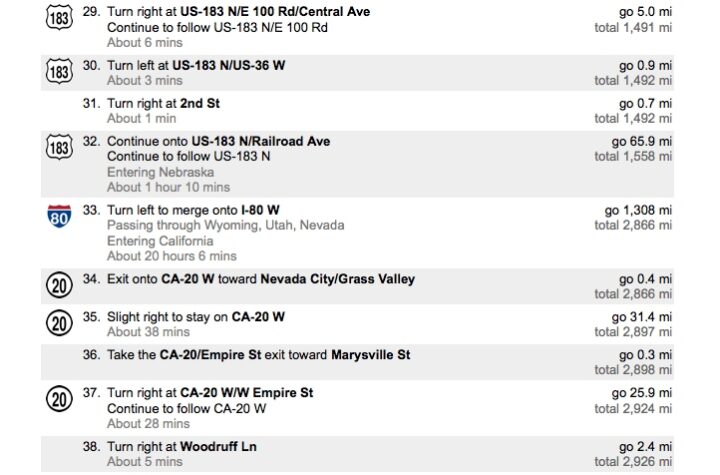The width and height of the screenshot is (720, 475).
Task: Click step 29 US-183 N/E 100 Rd/Central Ave
Action: point(357,27)
